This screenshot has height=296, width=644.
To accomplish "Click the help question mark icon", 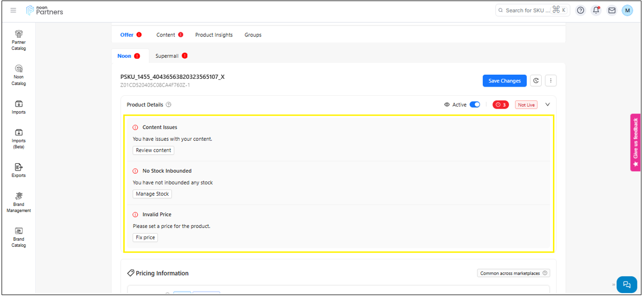I will 580,10.
